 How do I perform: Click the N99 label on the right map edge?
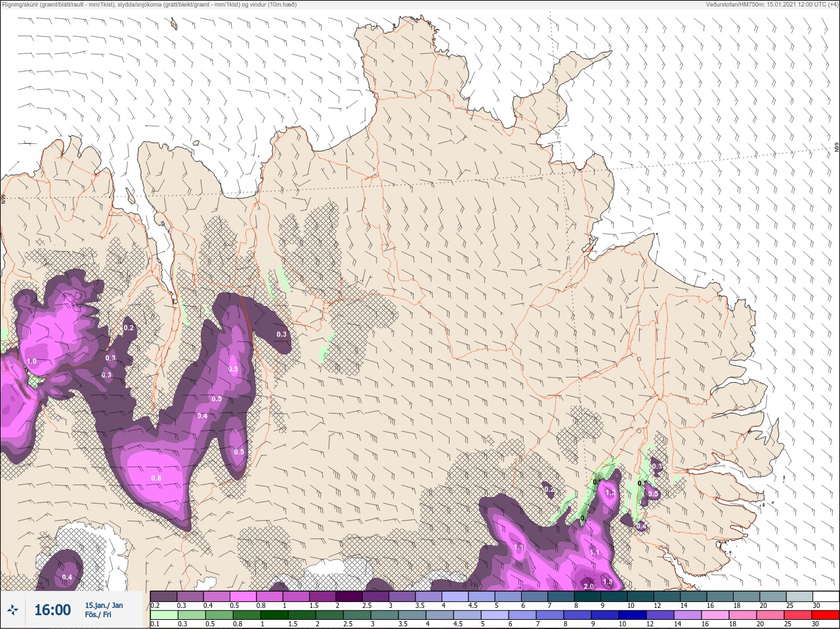[x=837, y=148]
